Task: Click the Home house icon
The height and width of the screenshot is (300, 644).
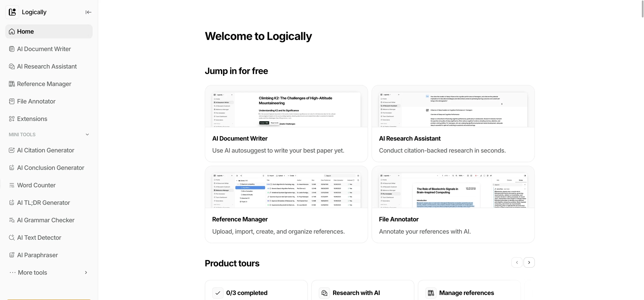Action: point(12,31)
